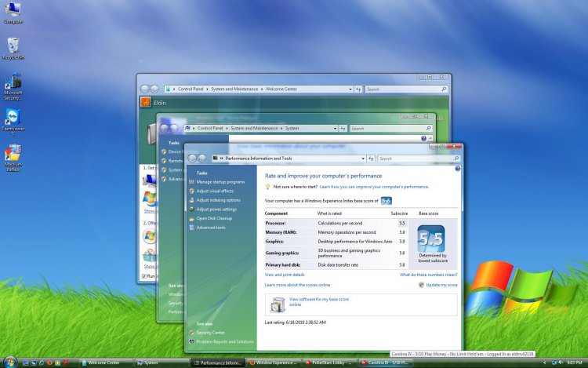This screenshot has width=588, height=368.
Task: Click Update my score link
Action: coord(441,285)
